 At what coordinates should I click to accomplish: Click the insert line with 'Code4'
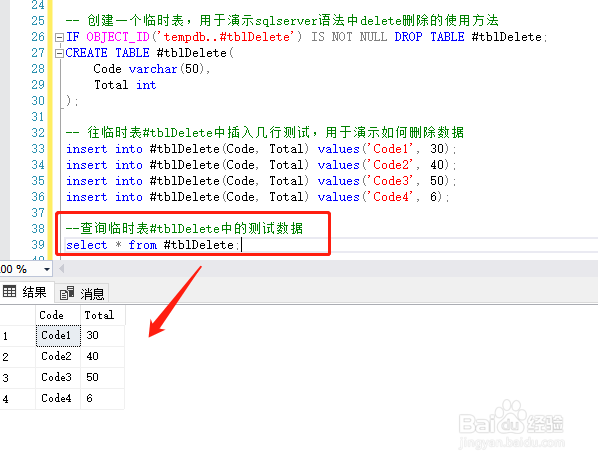[x=258, y=197]
